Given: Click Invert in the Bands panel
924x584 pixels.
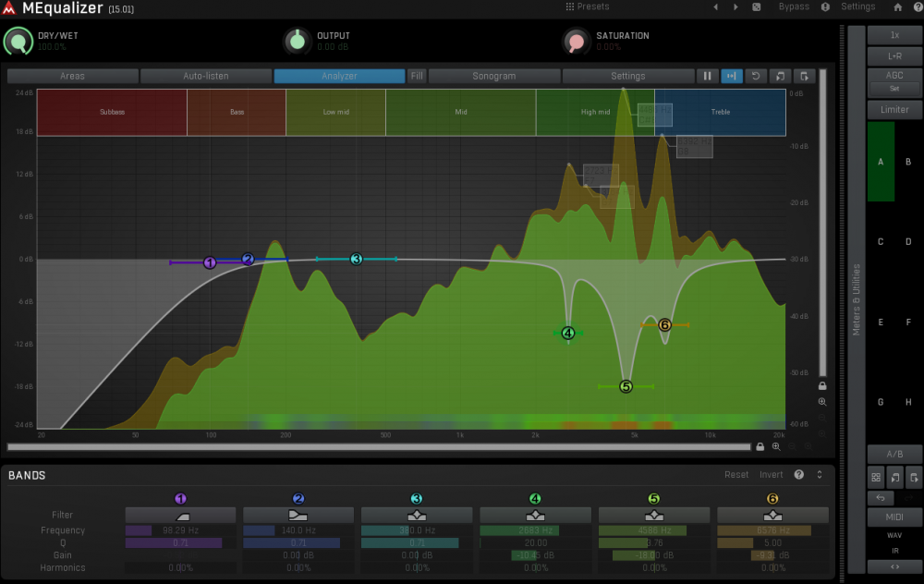Looking at the screenshot, I should 771,474.
